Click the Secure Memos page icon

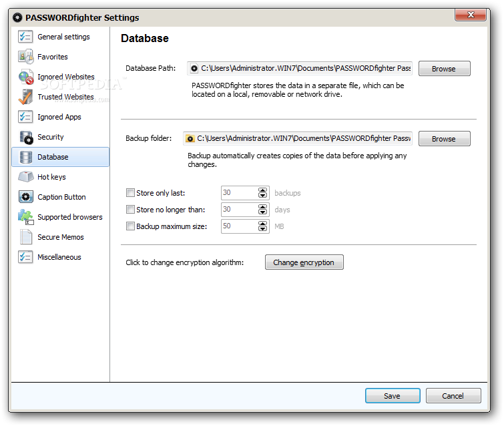(x=26, y=237)
